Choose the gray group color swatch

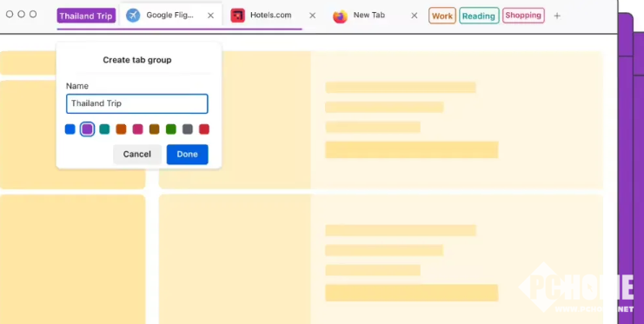187,129
